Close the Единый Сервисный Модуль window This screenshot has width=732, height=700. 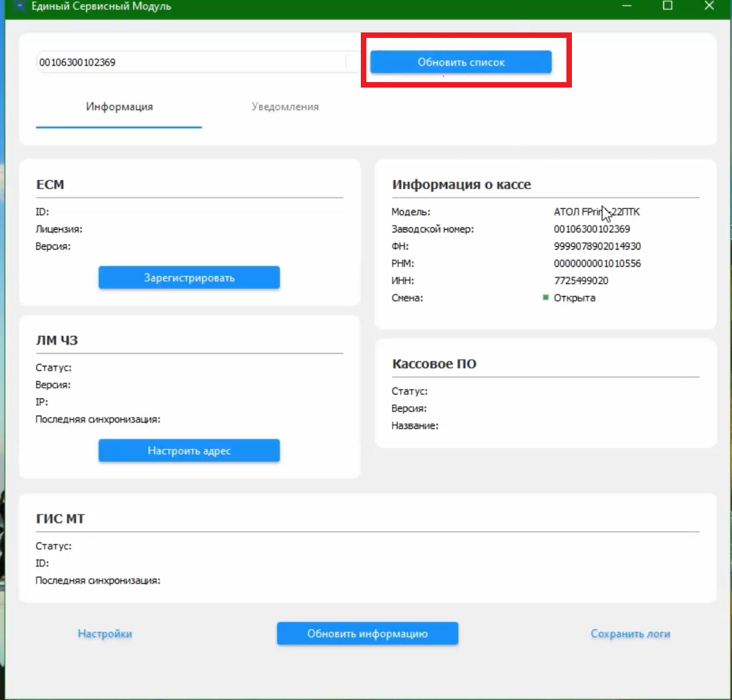click(x=709, y=6)
